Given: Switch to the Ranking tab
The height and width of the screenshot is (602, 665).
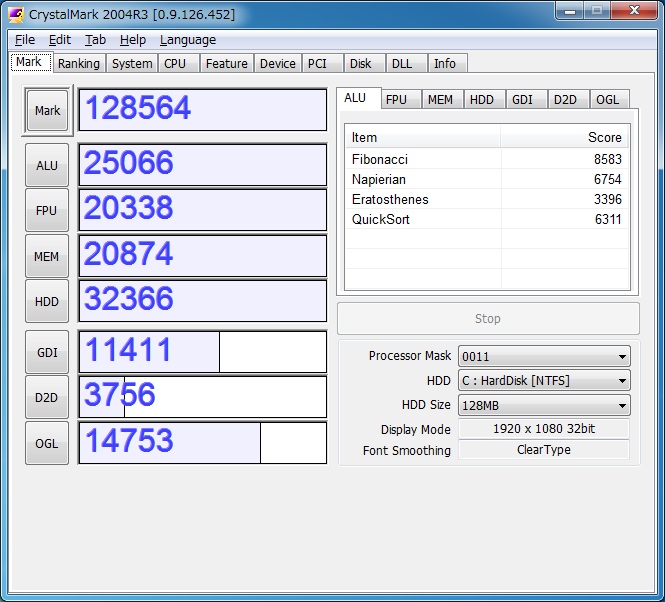Looking at the screenshot, I should coord(78,63).
